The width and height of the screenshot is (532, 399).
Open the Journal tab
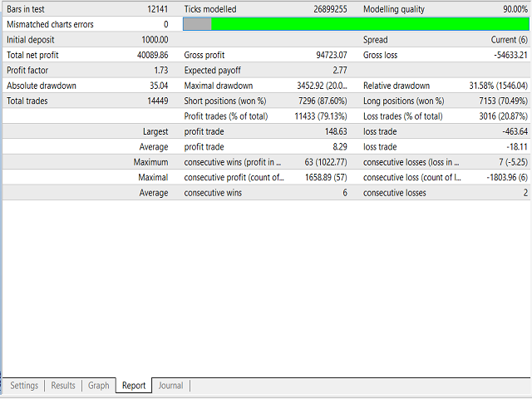click(171, 386)
